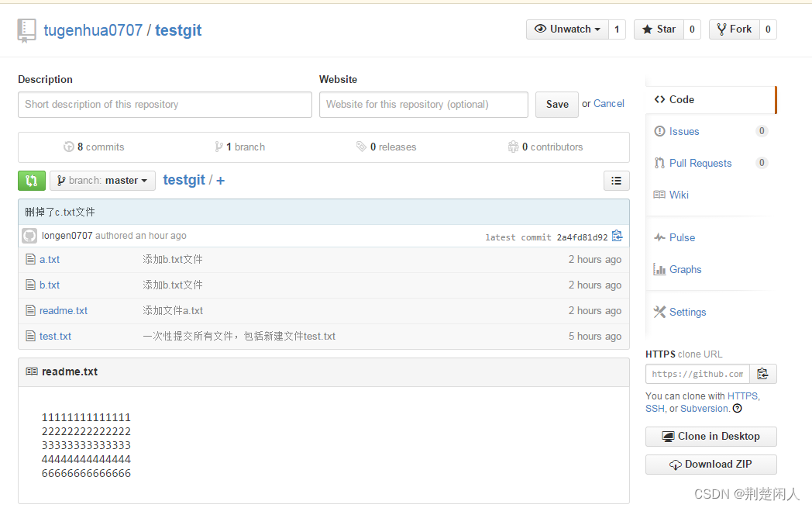This screenshot has height=508, width=812.
Task: Open the Graphs tab
Action: tap(685, 270)
